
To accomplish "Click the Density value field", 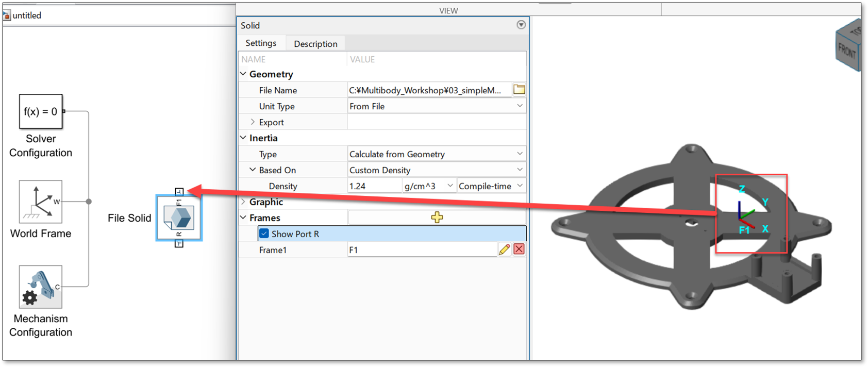I will [374, 186].
